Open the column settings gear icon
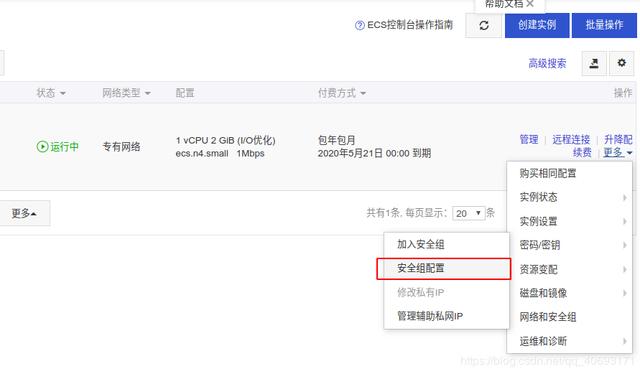This screenshot has height=374, width=640. 621,63
